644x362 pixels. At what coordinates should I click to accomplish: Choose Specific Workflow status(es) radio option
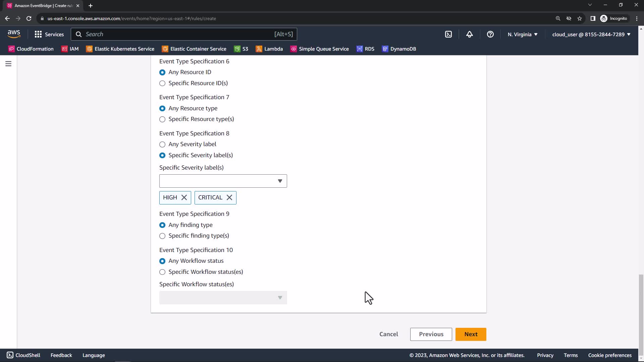162,272
